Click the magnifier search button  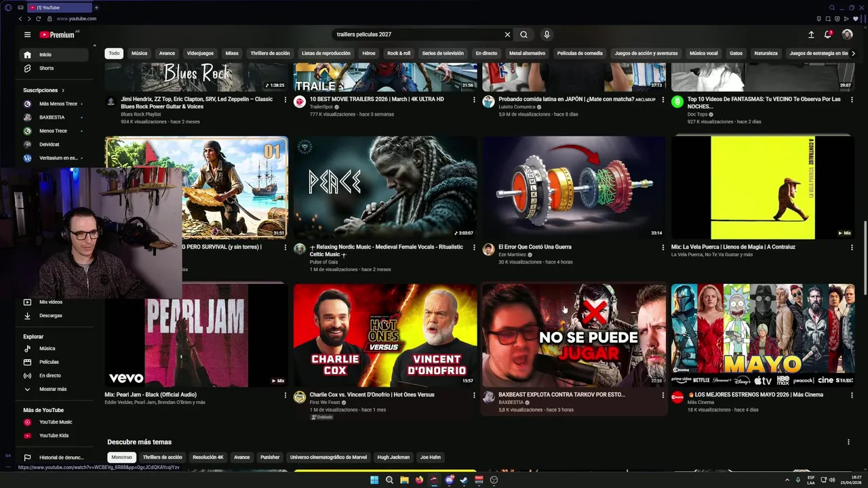524,35
